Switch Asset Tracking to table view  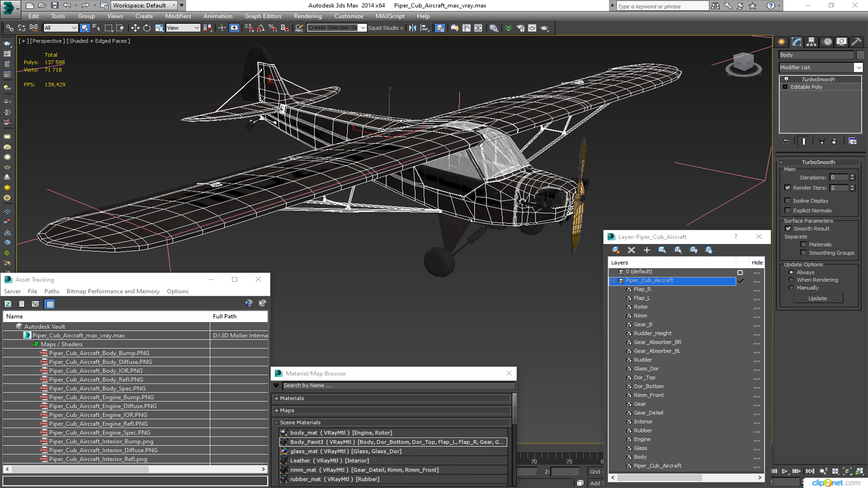tap(50, 304)
